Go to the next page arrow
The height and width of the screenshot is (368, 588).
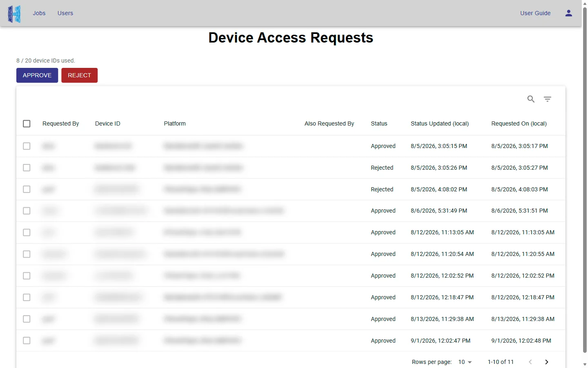coord(547,362)
